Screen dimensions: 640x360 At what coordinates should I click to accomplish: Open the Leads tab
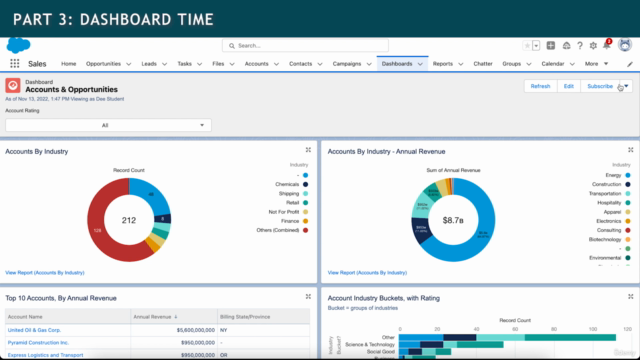[x=149, y=64]
